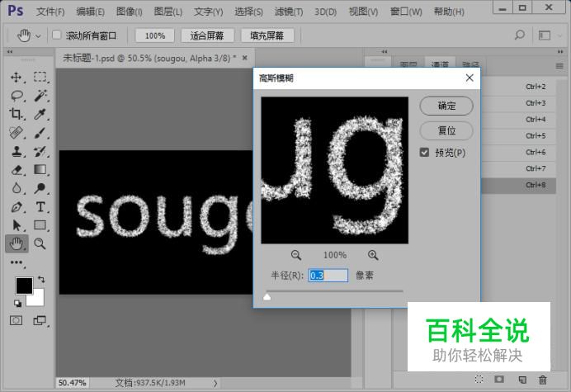571x392 pixels.
Task: Select the Healing Brush tool
Action: [x=16, y=133]
